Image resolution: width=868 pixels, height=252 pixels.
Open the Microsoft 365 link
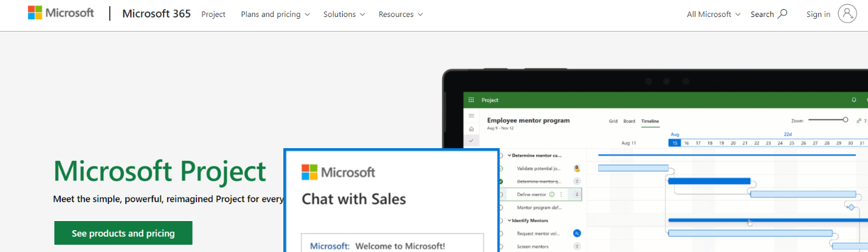[156, 13]
